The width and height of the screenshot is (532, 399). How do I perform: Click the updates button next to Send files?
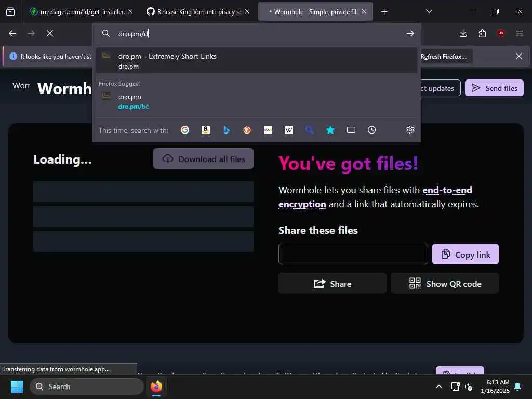click(x=440, y=88)
